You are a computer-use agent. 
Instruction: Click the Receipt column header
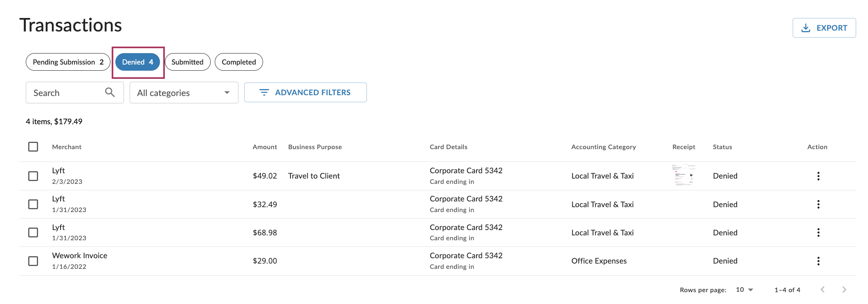tap(684, 147)
